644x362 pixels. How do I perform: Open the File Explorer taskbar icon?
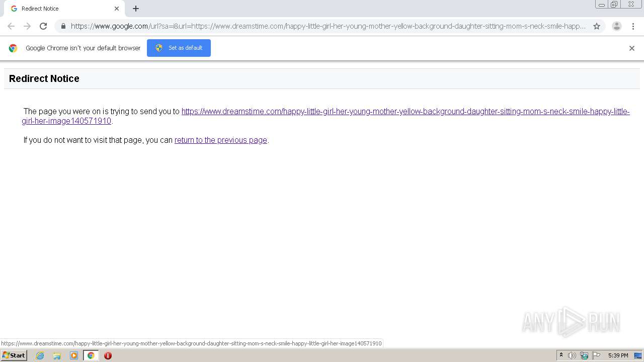[x=57, y=355]
